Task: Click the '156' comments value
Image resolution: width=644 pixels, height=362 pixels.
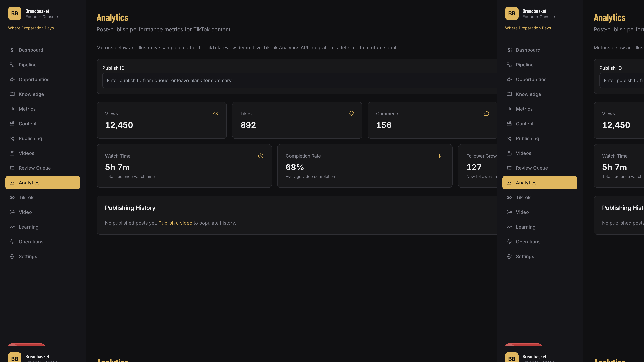Action: coord(384,125)
